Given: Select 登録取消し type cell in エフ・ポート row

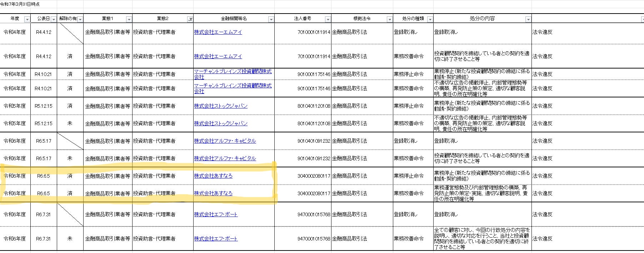Looking at the screenshot, I should point(413,214).
